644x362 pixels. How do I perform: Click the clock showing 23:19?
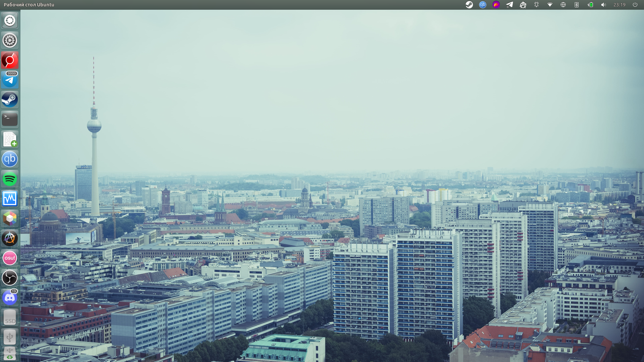click(x=619, y=5)
